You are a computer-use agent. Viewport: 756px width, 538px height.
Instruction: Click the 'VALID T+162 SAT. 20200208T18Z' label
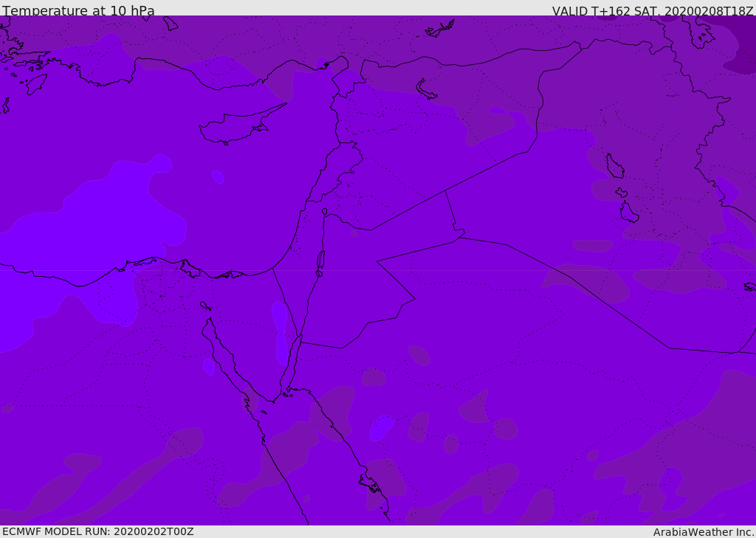pos(653,10)
